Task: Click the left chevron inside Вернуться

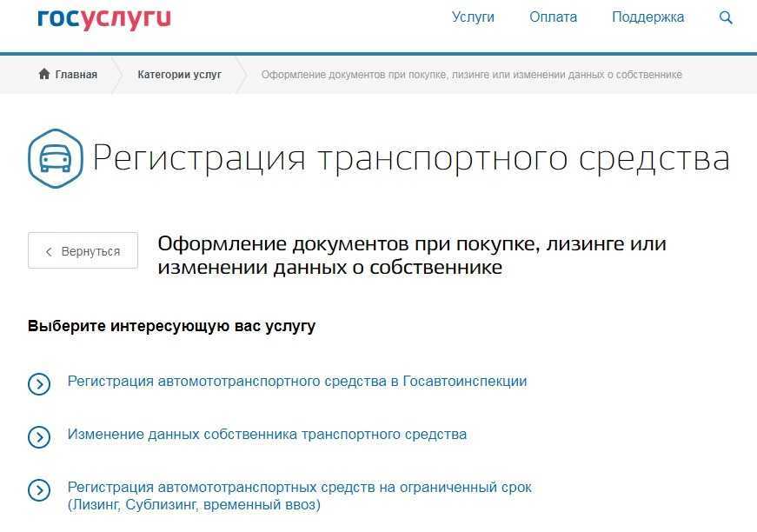Action: click(x=49, y=251)
